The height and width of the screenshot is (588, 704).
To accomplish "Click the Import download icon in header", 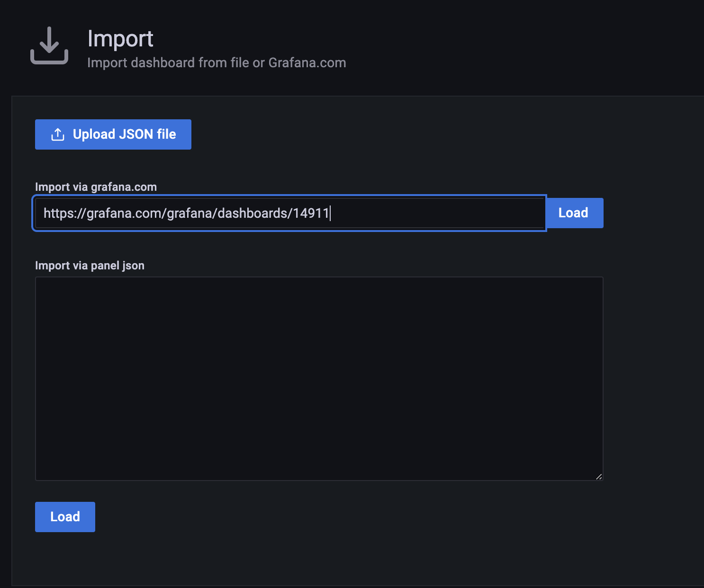I will (49, 45).
